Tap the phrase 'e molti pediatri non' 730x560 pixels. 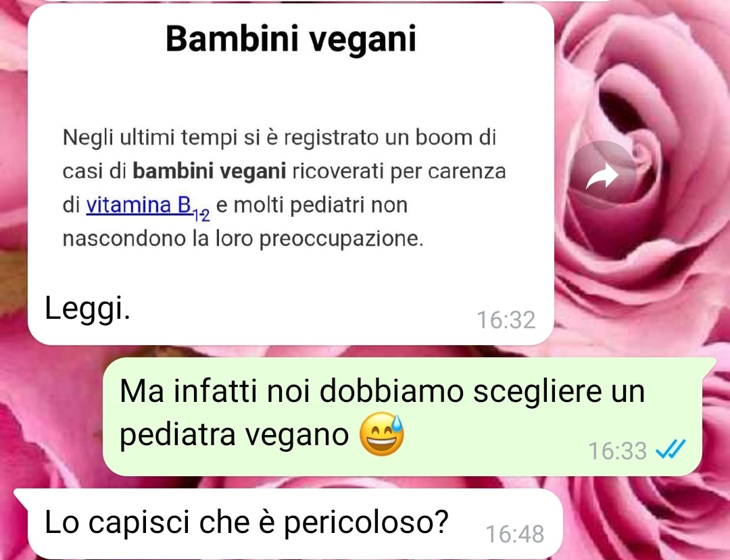[312, 205]
